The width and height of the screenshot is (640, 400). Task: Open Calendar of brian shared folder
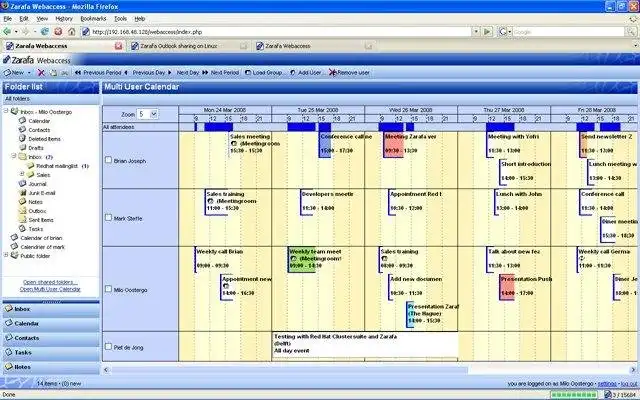click(x=37, y=238)
